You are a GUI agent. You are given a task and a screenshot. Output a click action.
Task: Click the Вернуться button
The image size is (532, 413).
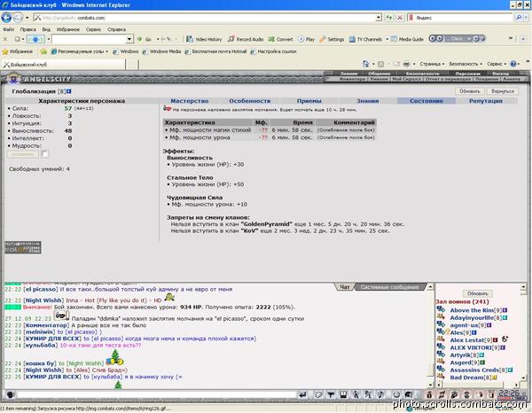[503, 91]
